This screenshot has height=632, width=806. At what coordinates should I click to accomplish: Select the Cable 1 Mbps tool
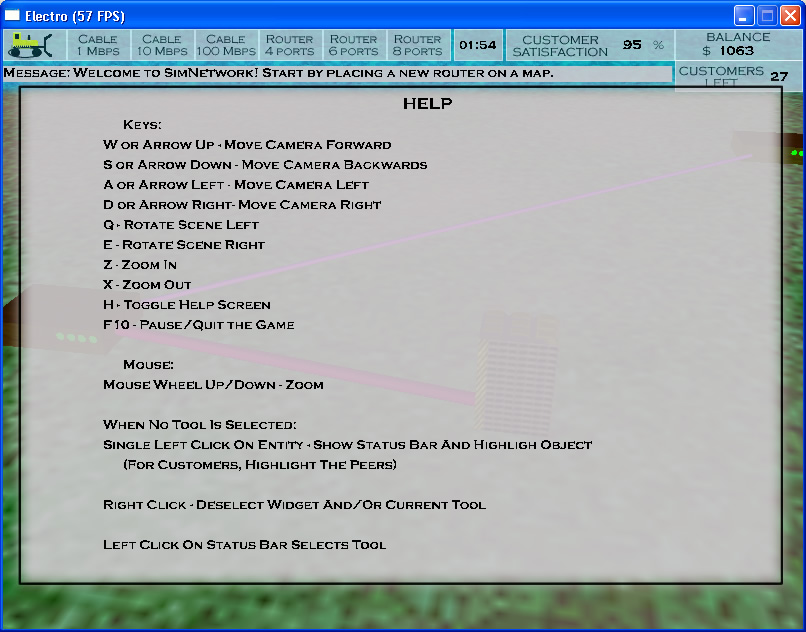pos(97,45)
